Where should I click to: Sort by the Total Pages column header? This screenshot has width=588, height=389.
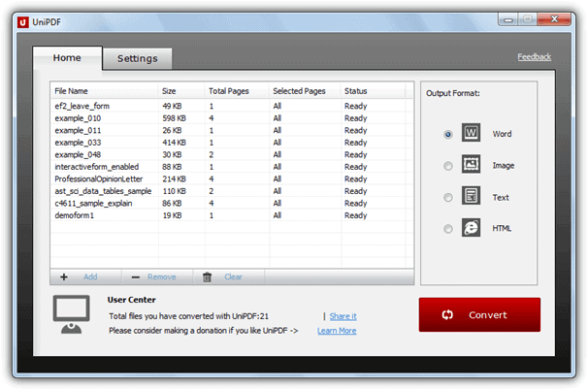point(237,91)
